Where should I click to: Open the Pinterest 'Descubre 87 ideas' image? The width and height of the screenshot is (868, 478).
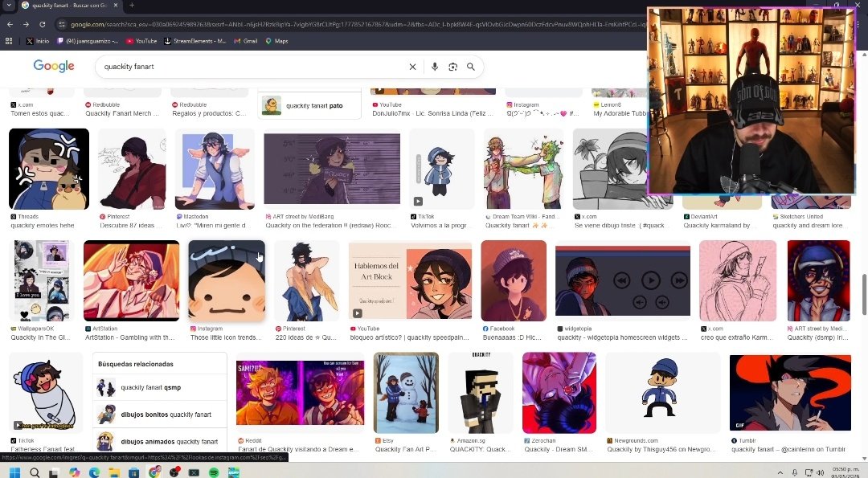pos(132,169)
